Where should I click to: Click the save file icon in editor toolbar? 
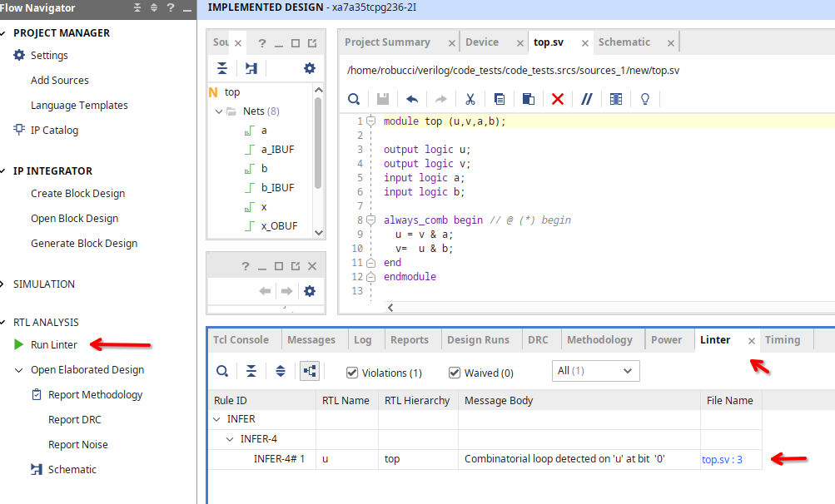[383, 99]
